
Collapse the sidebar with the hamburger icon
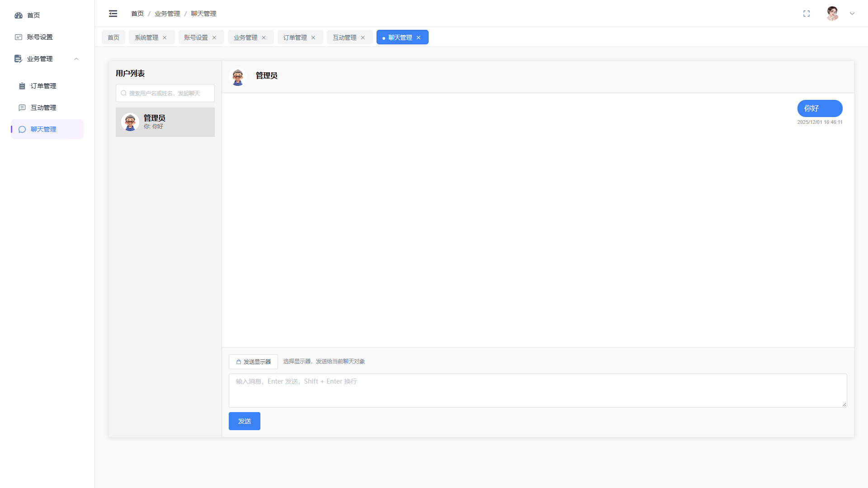click(113, 14)
